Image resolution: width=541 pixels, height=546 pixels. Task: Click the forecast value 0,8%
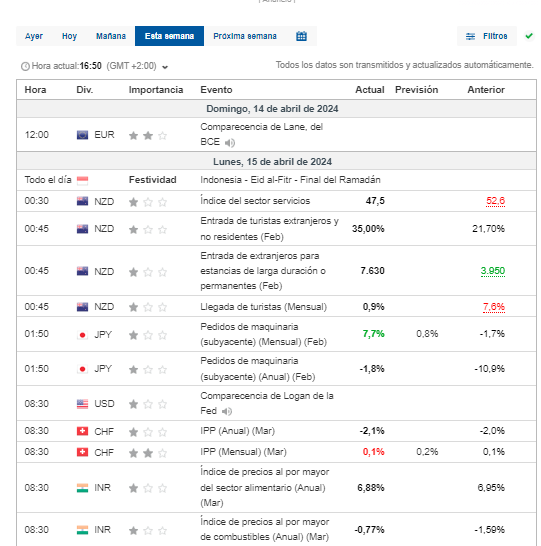click(427, 334)
